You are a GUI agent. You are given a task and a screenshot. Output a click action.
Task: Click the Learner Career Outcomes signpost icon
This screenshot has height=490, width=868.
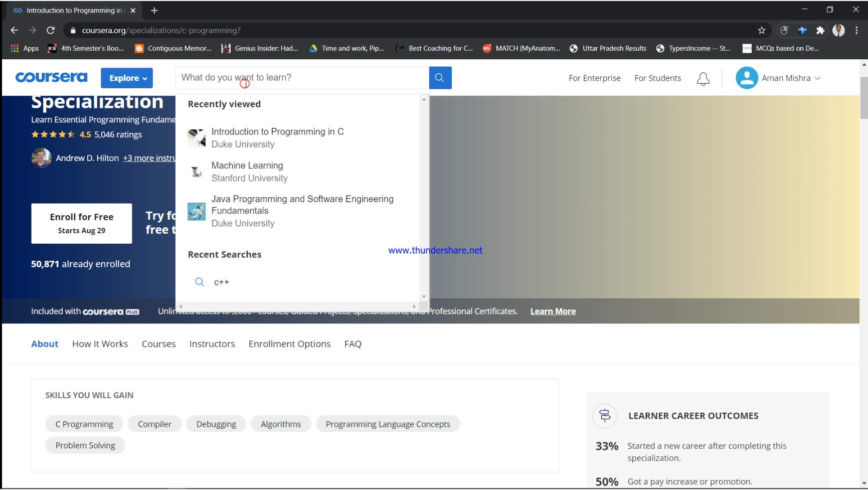(605, 416)
